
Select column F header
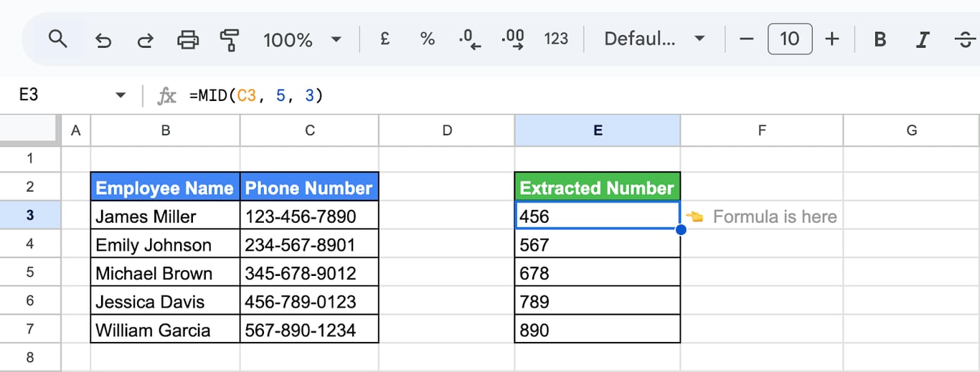[762, 130]
